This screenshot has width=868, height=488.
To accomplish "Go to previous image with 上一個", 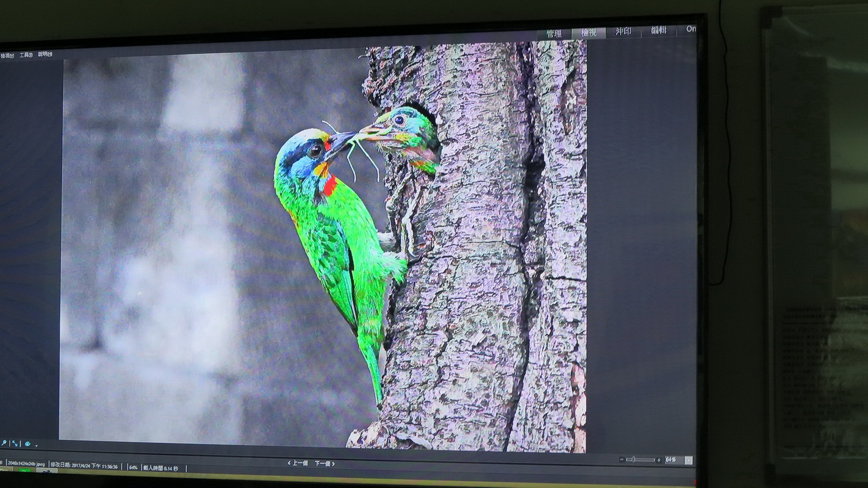I will (298, 464).
